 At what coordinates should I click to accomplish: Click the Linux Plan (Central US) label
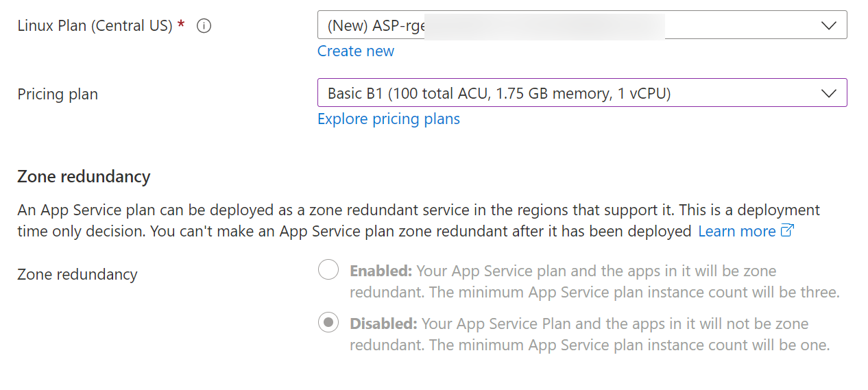95,26
